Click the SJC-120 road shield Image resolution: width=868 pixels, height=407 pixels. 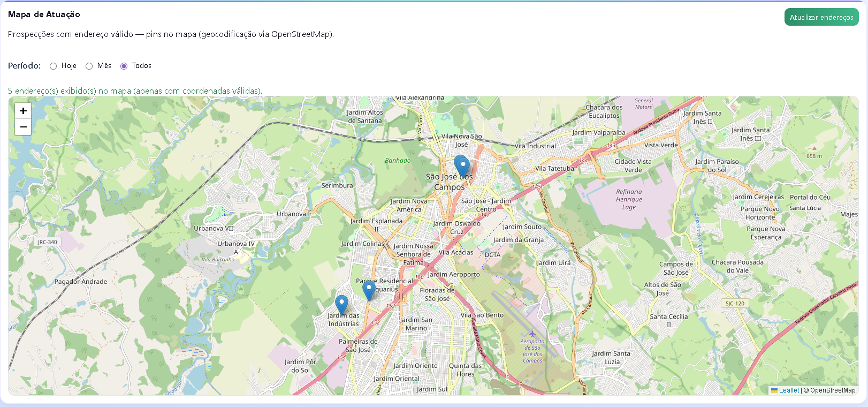tap(735, 303)
